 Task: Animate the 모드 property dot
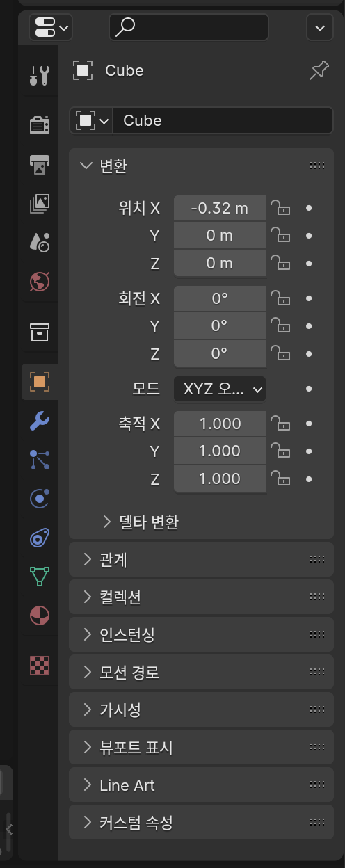coord(309,389)
